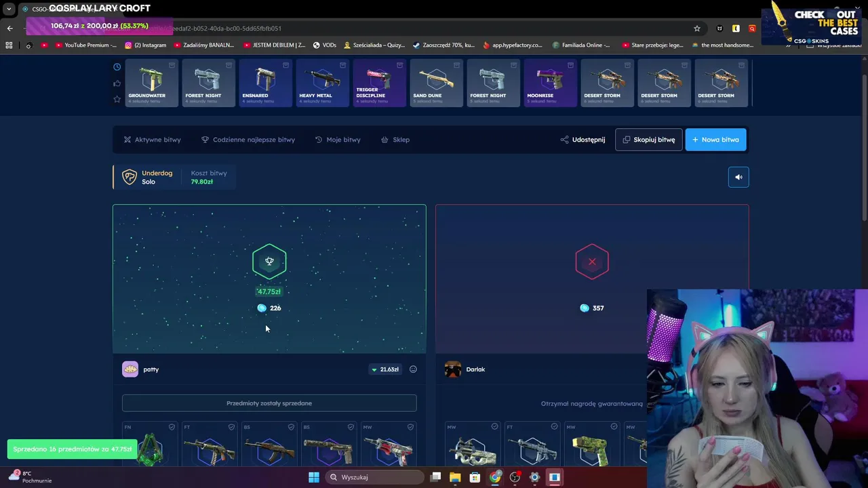Open OBS Studio from the taskbar

(x=515, y=477)
